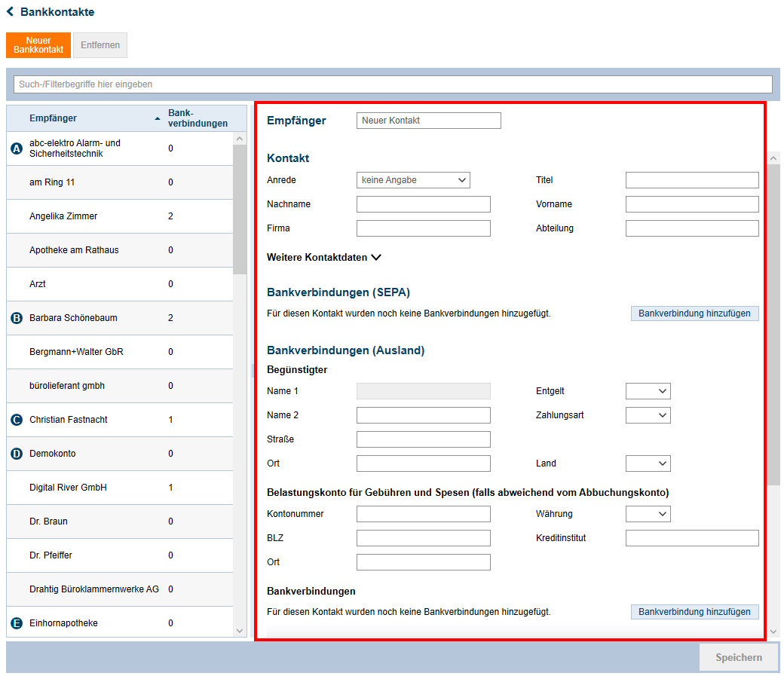Click the Speichern button
This screenshot has height=676, width=784.
pos(739,657)
